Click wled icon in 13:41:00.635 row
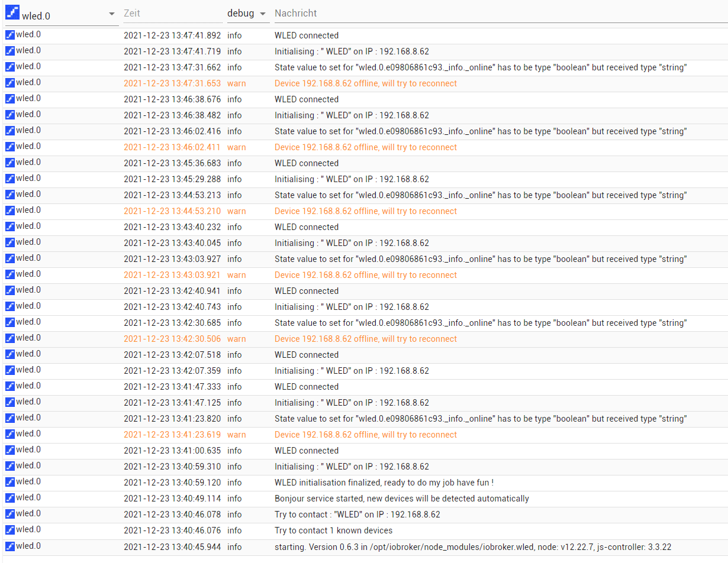The width and height of the screenshot is (728, 563). click(x=10, y=450)
